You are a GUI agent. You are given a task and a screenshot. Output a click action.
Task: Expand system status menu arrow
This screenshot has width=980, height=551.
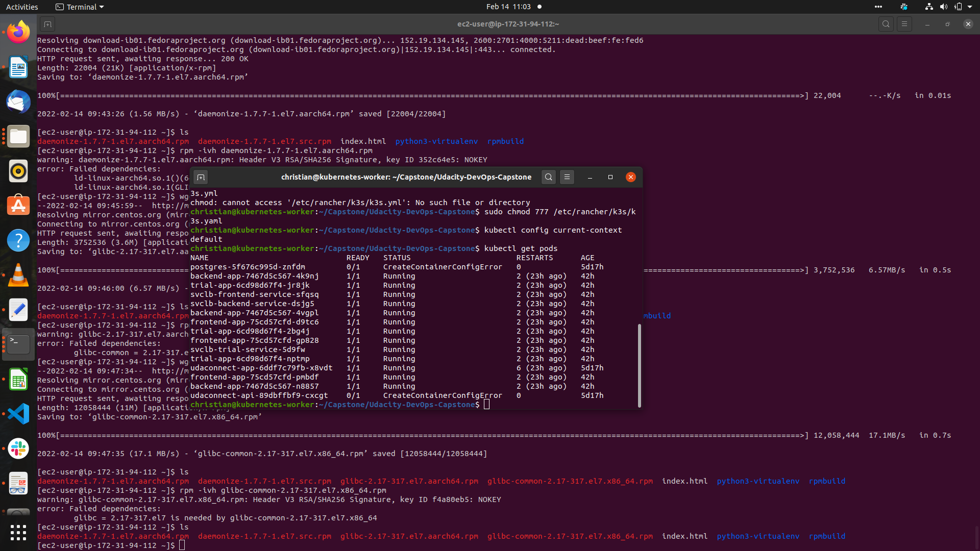(x=970, y=7)
